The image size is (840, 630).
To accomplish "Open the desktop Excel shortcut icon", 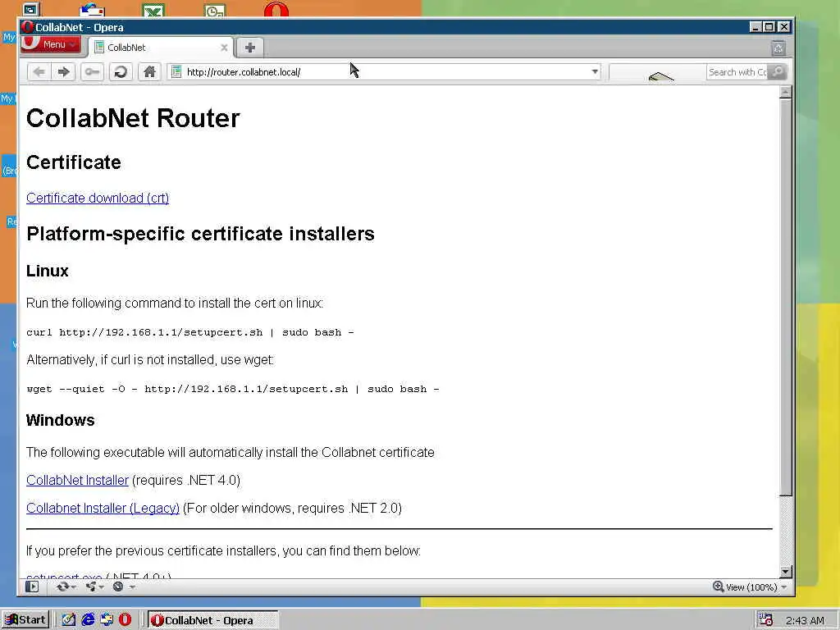I will point(153,10).
